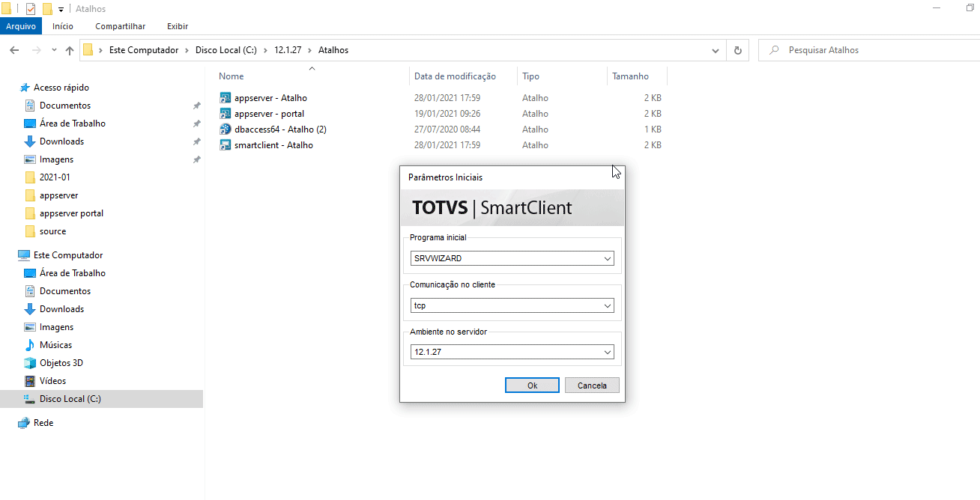980x500 pixels.
Task: Click the Este Computador monitor icon
Action: coord(24,255)
